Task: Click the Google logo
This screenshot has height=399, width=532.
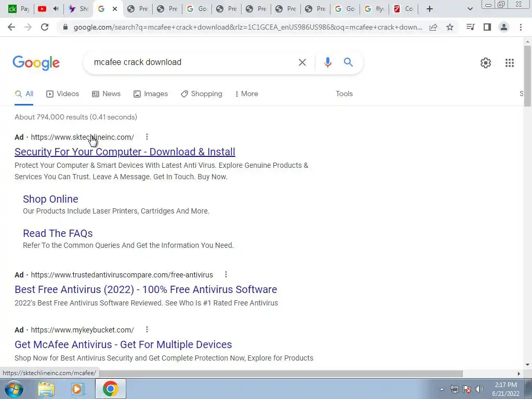Action: coord(36,63)
